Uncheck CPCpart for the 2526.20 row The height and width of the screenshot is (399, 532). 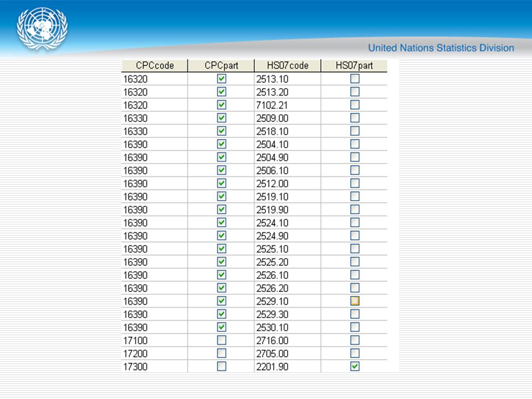tap(222, 288)
